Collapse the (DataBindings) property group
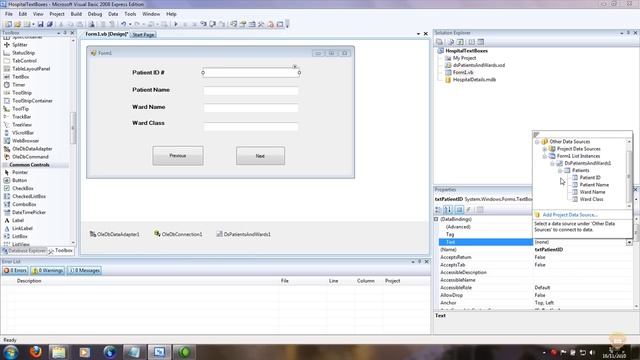 pos(436,219)
